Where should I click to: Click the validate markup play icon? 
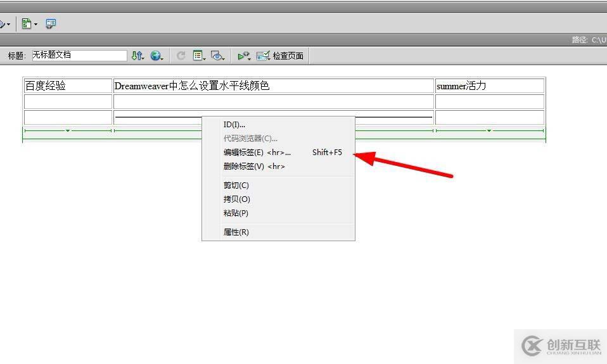[244, 56]
